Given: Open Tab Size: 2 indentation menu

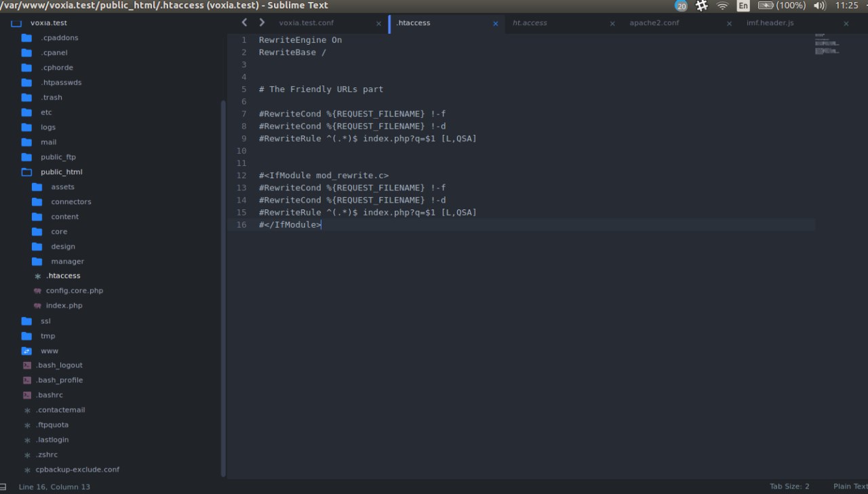Looking at the screenshot, I should click(x=789, y=487).
